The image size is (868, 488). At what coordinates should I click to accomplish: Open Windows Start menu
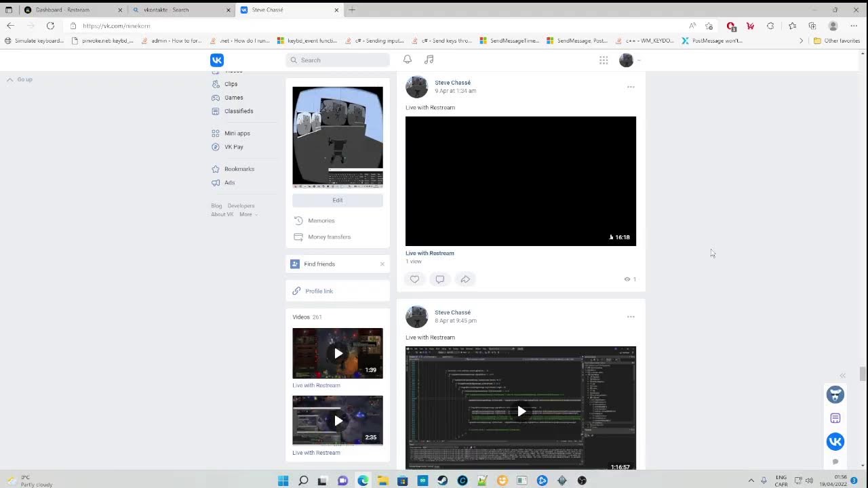[x=283, y=481]
